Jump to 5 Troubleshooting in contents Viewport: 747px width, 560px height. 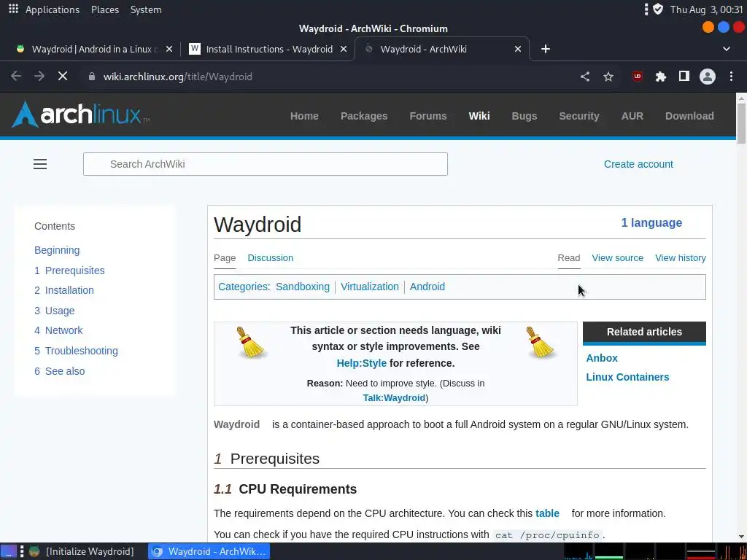76,351
